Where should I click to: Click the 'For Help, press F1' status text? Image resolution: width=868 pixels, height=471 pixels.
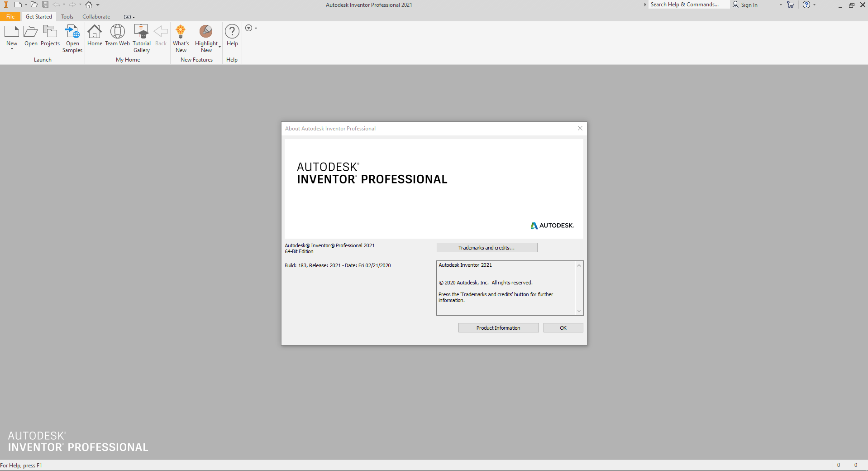(x=21, y=466)
